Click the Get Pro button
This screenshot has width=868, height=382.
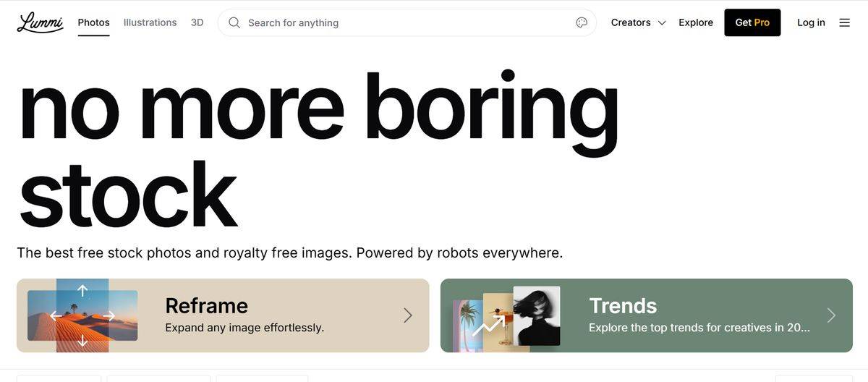pos(752,22)
